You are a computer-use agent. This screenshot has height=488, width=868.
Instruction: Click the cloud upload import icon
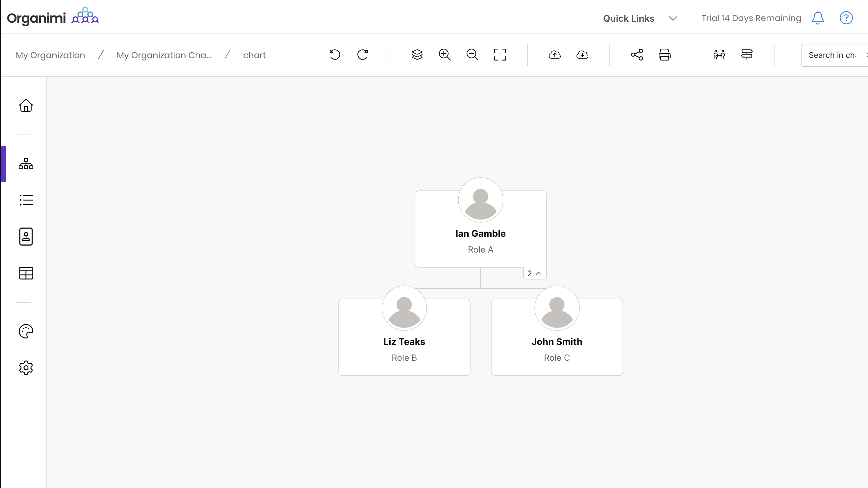click(555, 55)
